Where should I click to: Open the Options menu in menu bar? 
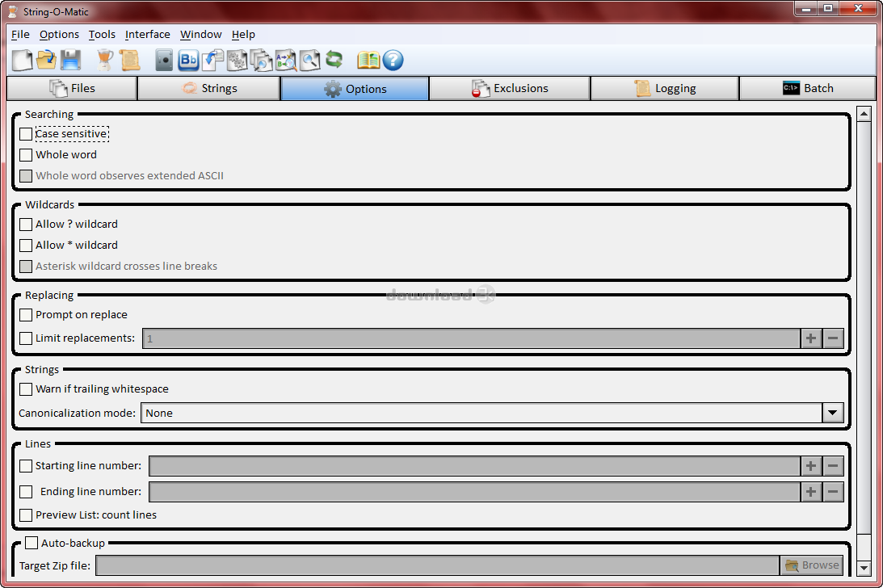pos(59,35)
